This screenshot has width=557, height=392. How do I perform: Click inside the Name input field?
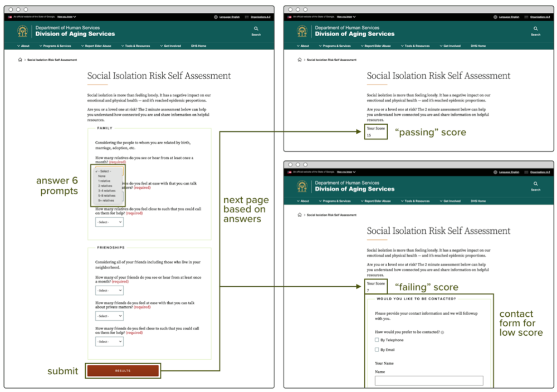pyautogui.click(x=429, y=380)
